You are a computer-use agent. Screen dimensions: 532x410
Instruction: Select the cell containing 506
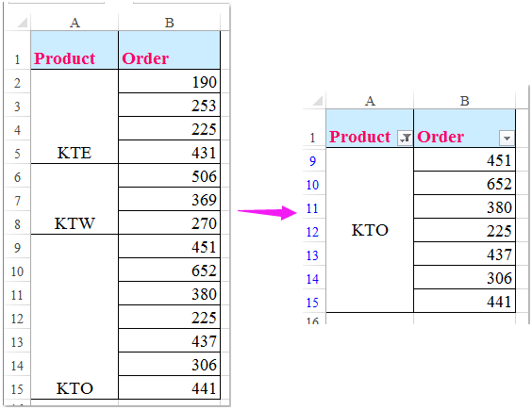[x=169, y=175]
